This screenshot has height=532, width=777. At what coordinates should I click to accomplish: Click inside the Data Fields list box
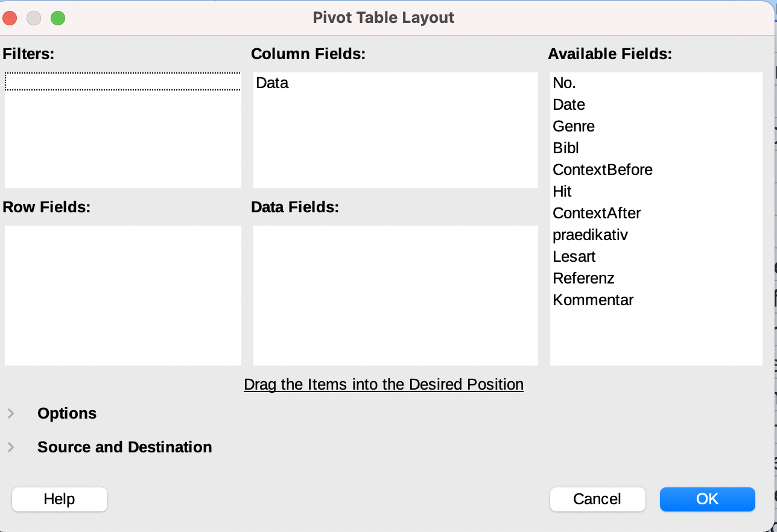pyautogui.click(x=395, y=296)
